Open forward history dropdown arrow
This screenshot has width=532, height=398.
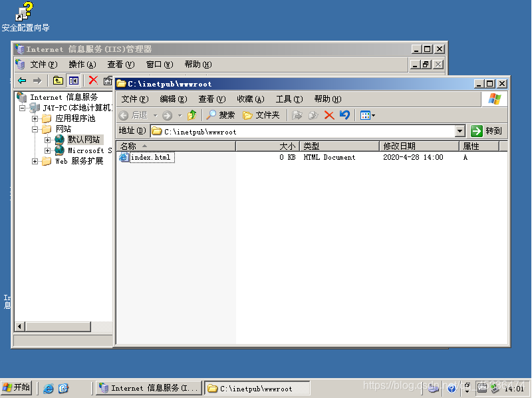pyautogui.click(x=180, y=115)
